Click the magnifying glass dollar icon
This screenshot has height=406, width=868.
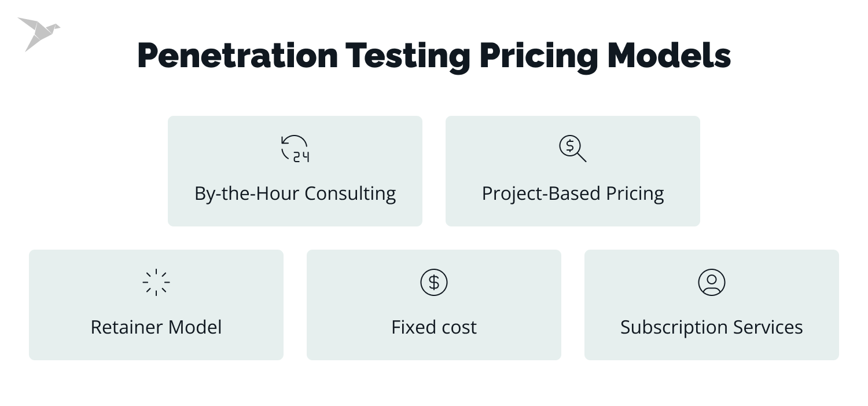(572, 148)
